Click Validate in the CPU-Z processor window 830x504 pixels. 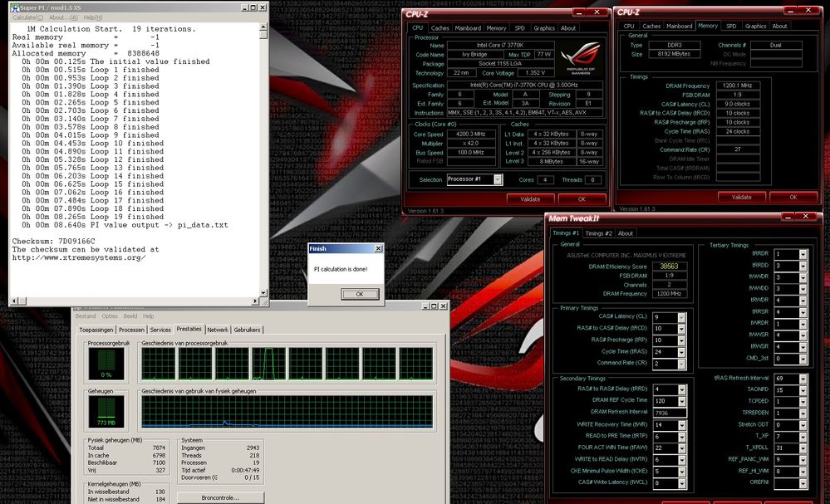pyautogui.click(x=530, y=198)
